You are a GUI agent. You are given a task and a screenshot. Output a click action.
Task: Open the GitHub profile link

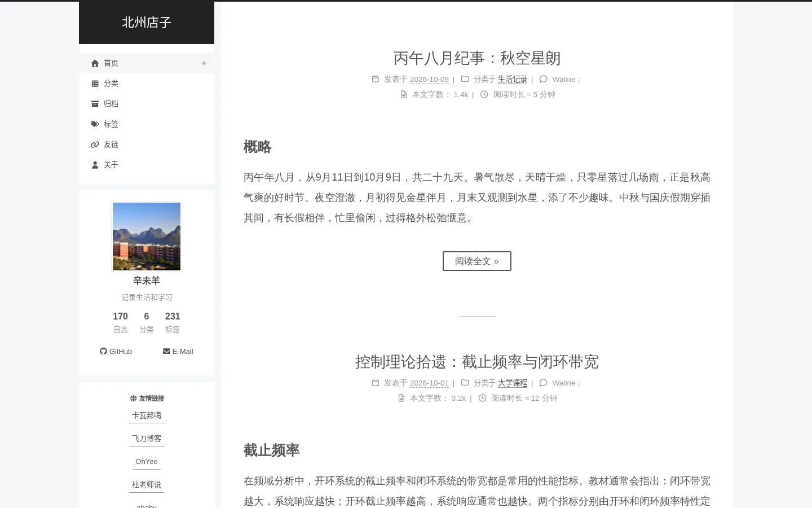116,351
